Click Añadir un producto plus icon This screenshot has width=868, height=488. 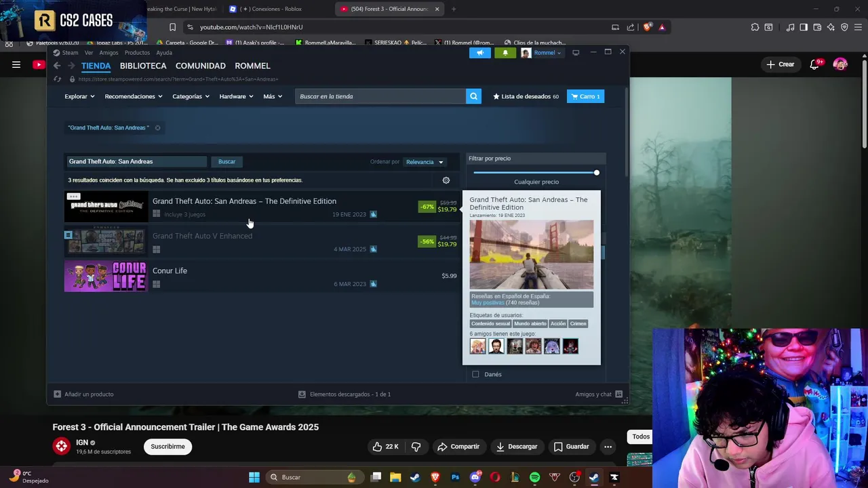58,394
